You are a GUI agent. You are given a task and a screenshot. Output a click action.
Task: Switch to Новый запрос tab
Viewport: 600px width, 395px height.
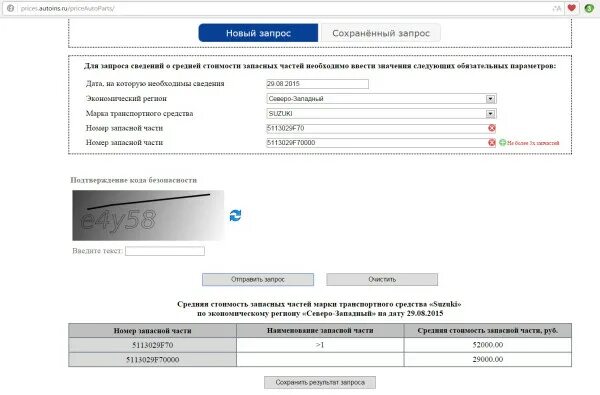[258, 33]
